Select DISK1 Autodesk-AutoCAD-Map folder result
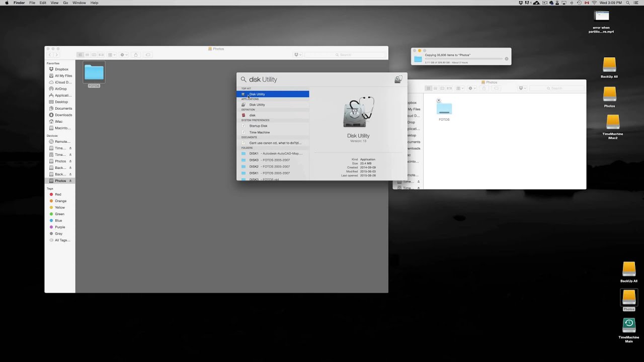The width and height of the screenshot is (644, 362). click(x=273, y=153)
